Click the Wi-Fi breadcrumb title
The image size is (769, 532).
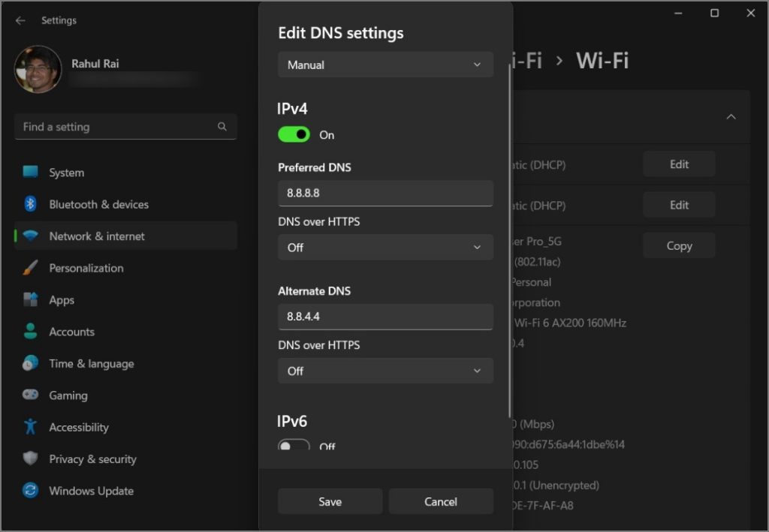tap(602, 61)
